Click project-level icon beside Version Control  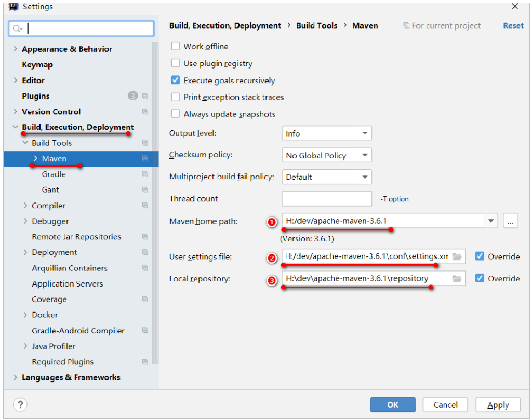click(145, 112)
